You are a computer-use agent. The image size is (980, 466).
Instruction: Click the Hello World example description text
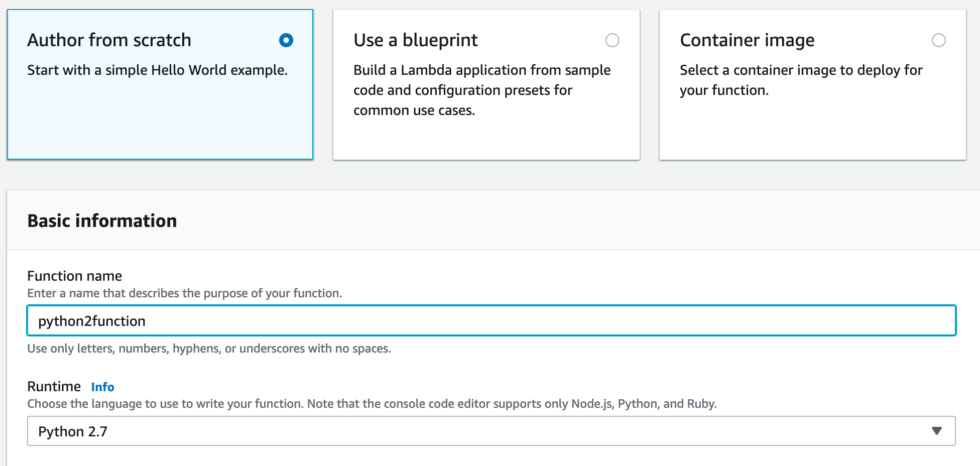[157, 70]
